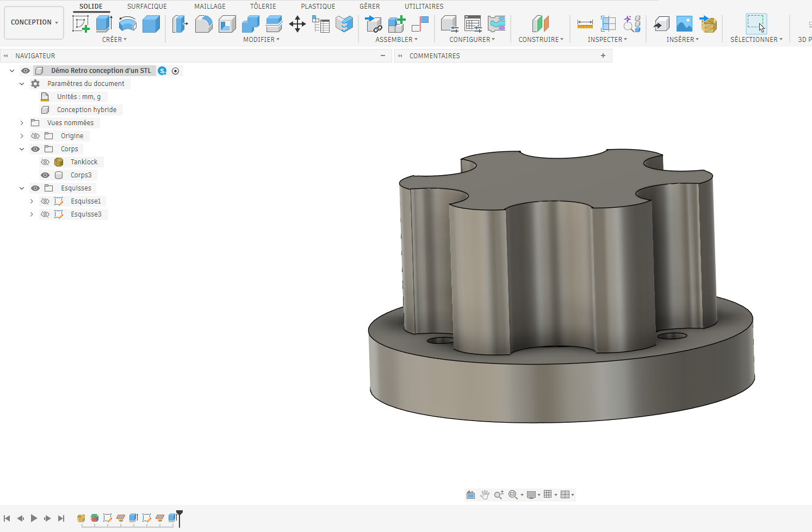Select the Insert Linked Component tool in ASSEMBLER
Screen dimensions: 812x532
373,24
